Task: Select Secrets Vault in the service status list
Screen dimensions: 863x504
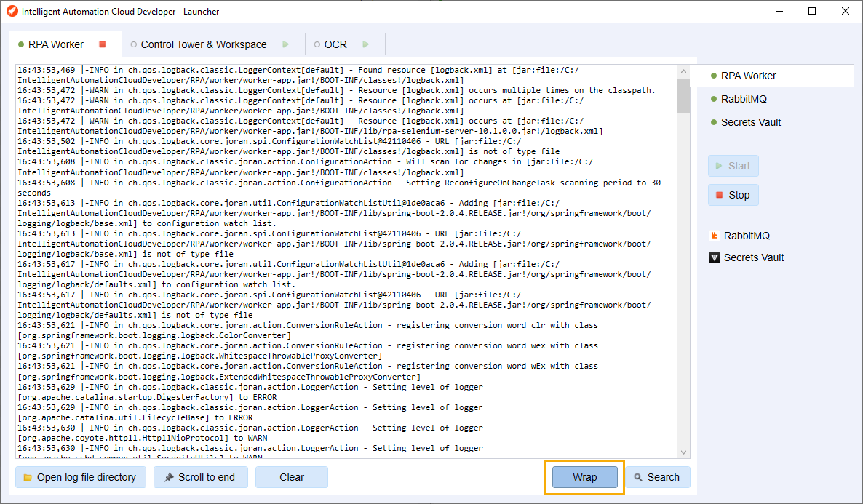Action: pos(751,122)
